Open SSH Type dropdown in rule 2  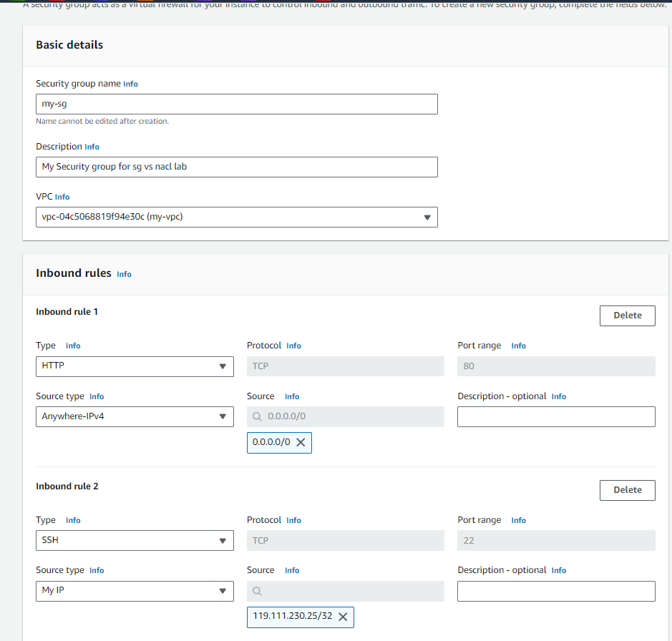[135, 540]
